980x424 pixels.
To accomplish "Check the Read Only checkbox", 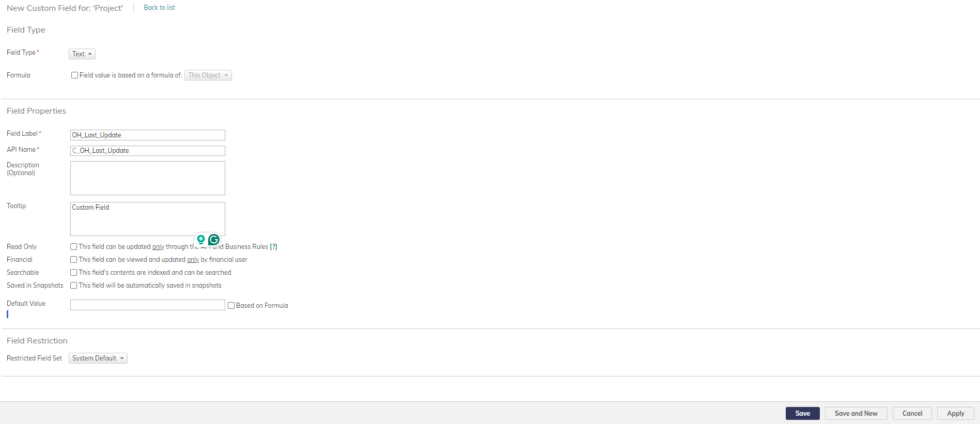I will pyautogui.click(x=74, y=247).
